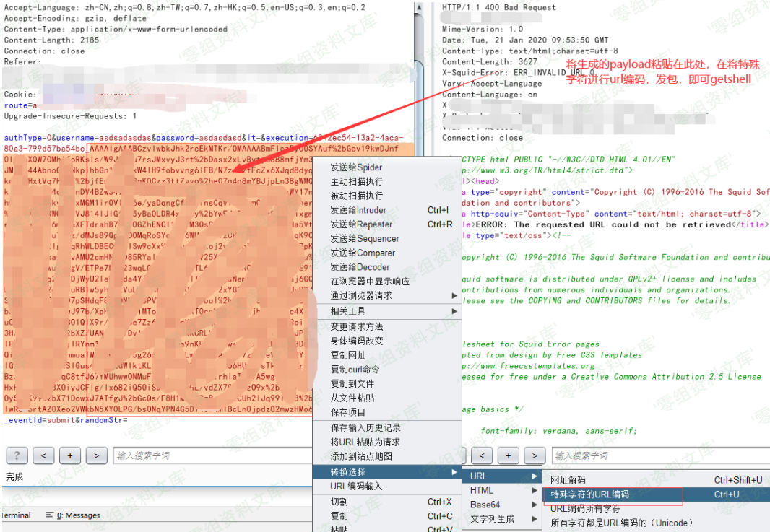Click the help '?' button in left search bar

click(x=17, y=455)
